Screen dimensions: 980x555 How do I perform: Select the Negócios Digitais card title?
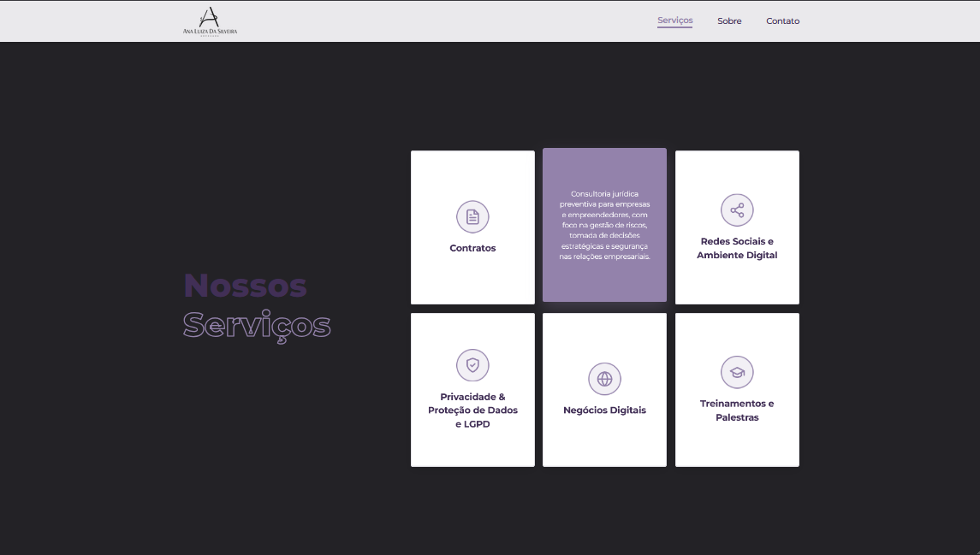click(x=604, y=410)
